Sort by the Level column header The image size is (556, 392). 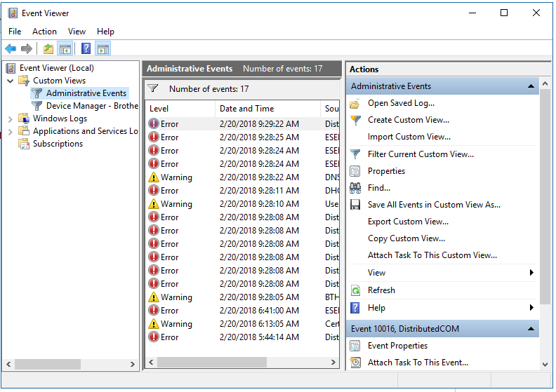(180, 109)
